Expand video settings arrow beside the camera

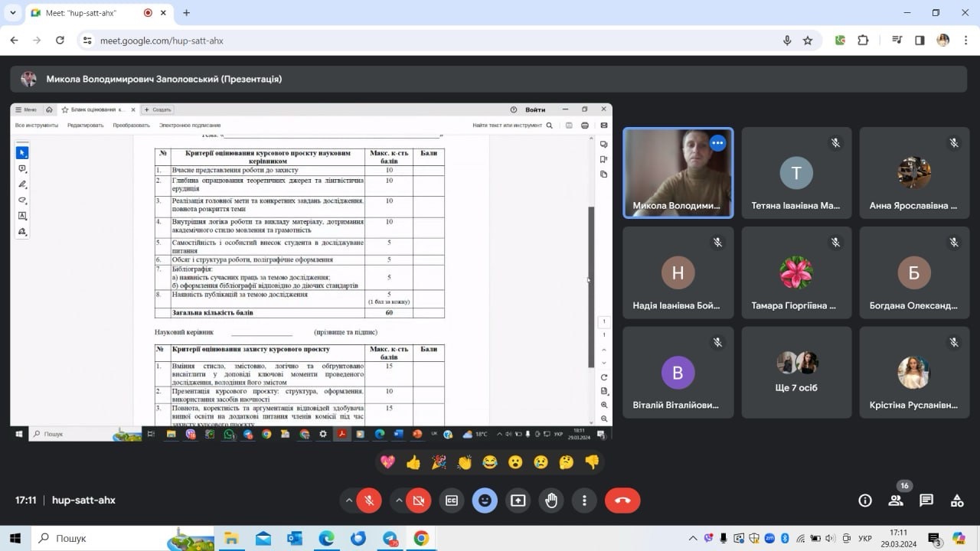(x=398, y=500)
